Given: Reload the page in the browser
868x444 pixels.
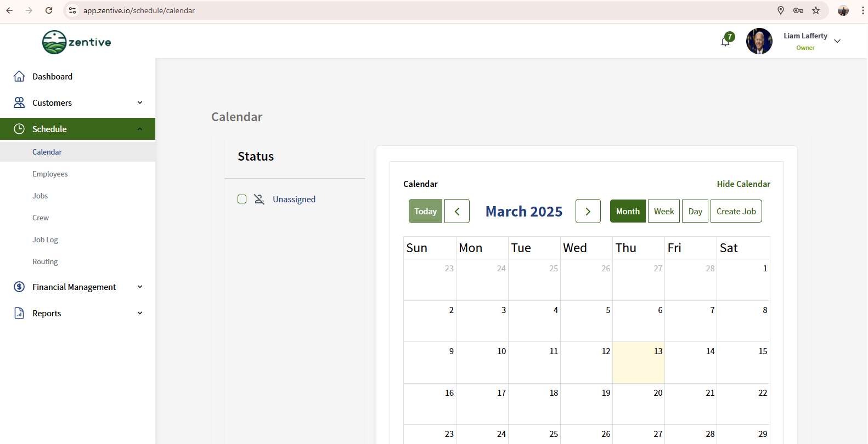Looking at the screenshot, I should point(49,10).
